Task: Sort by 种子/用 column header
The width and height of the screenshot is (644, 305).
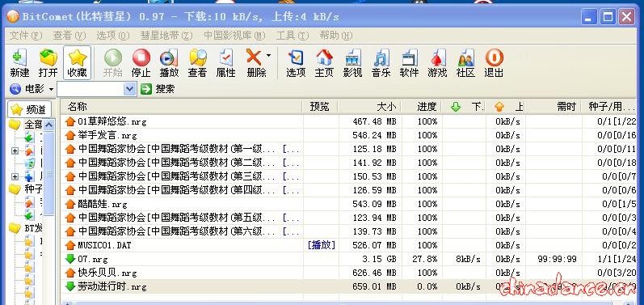Action: point(609,107)
